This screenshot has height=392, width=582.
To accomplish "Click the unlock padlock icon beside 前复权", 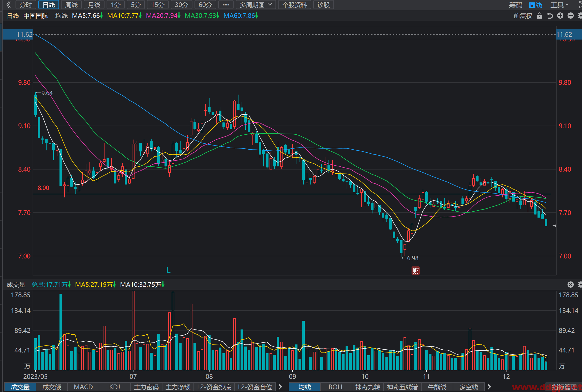I will 539,16.
